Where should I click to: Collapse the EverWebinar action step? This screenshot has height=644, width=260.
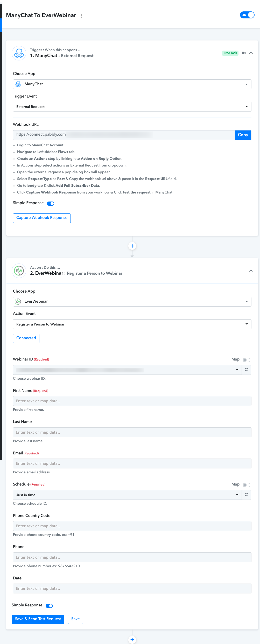251,271
